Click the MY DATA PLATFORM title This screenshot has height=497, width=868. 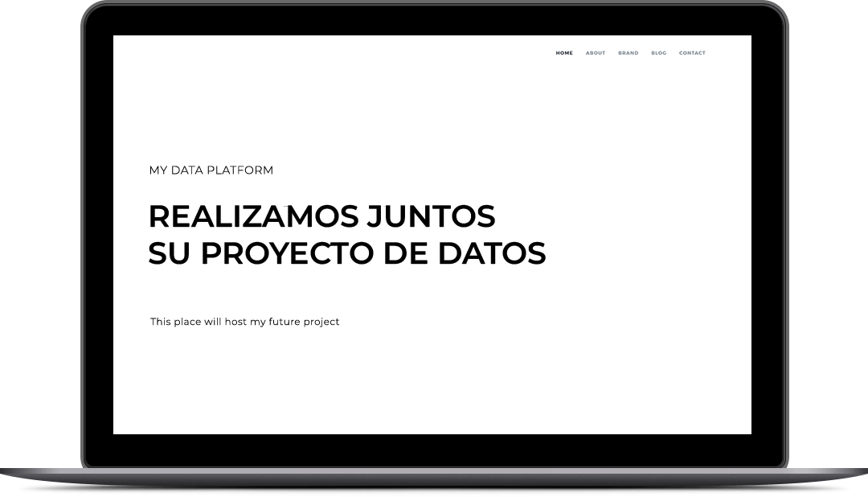[x=211, y=170]
